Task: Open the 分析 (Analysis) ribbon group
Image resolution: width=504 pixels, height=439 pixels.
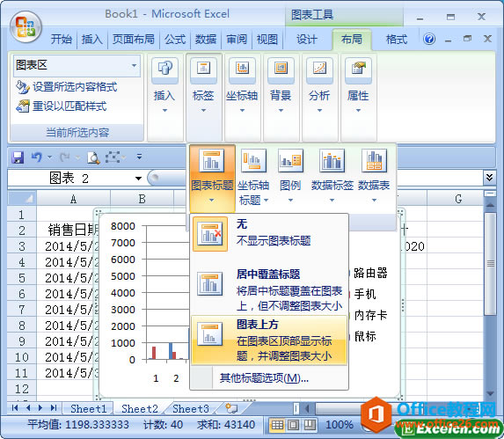Action: click(319, 85)
